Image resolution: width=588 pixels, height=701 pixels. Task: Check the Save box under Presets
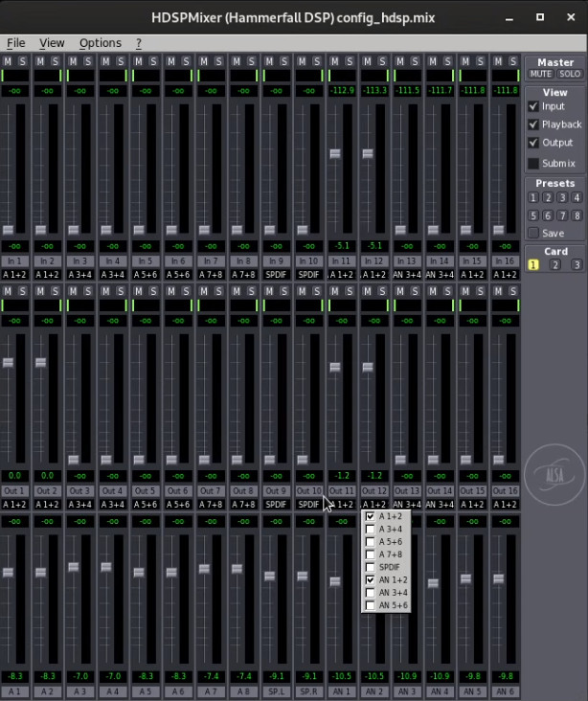coord(533,233)
